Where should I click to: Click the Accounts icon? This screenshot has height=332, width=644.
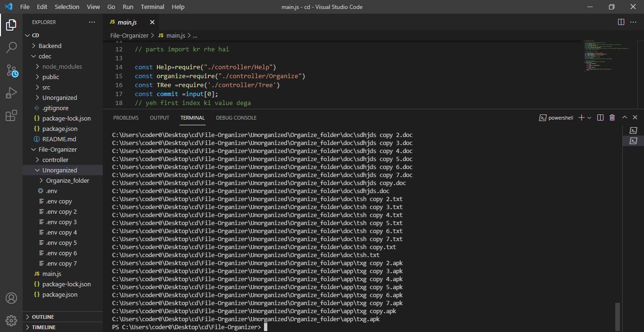(11, 298)
